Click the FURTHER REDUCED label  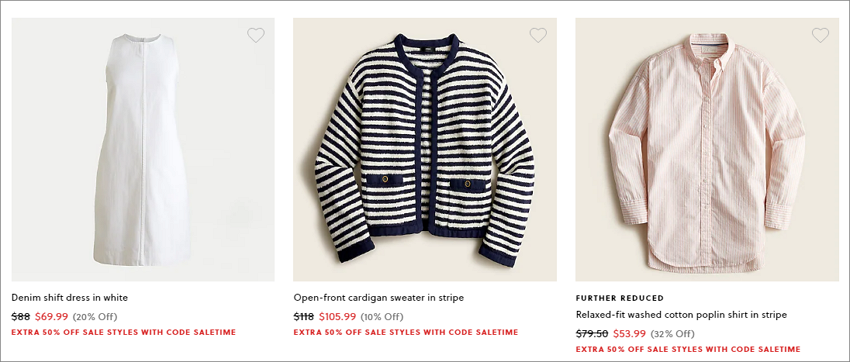coord(620,298)
